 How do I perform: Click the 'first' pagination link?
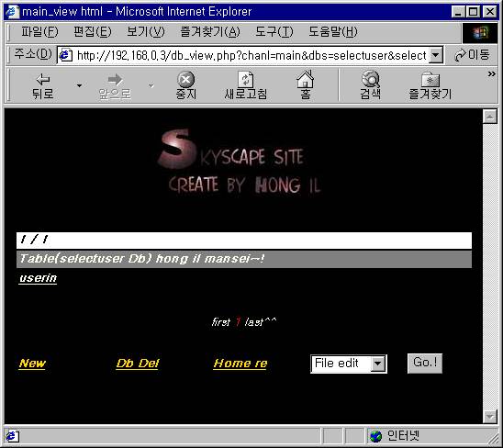pyautogui.click(x=220, y=321)
